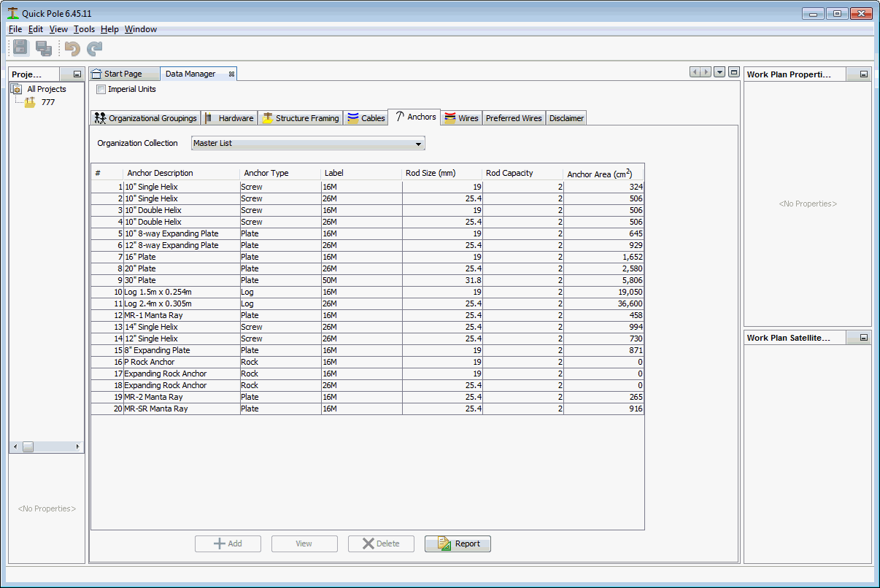Minimize the Projects panel
This screenshot has height=588, width=880.
click(77, 74)
